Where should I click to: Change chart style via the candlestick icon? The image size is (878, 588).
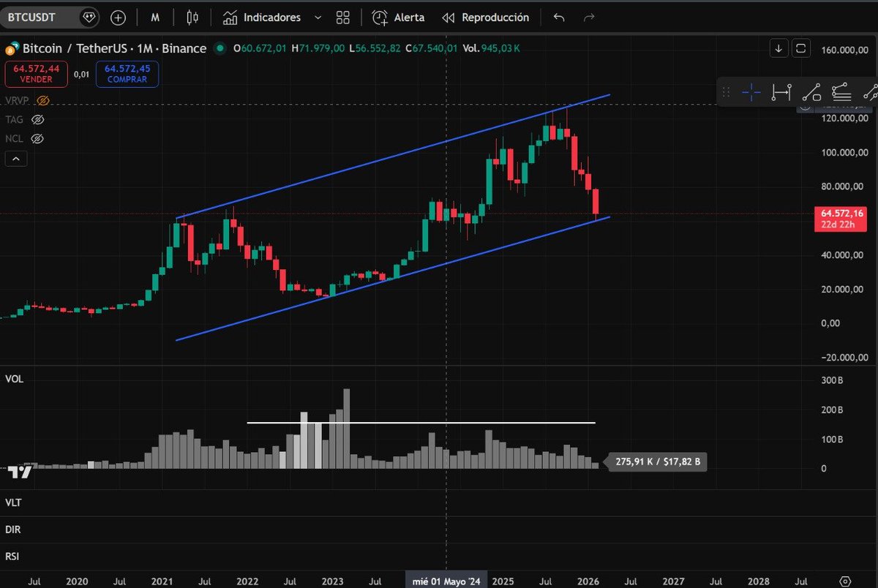(192, 17)
